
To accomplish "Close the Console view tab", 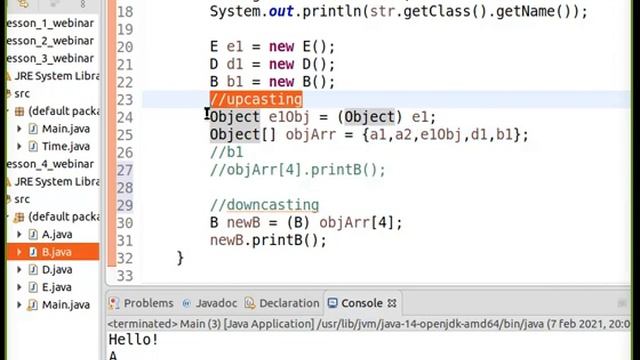I will tap(392, 303).
